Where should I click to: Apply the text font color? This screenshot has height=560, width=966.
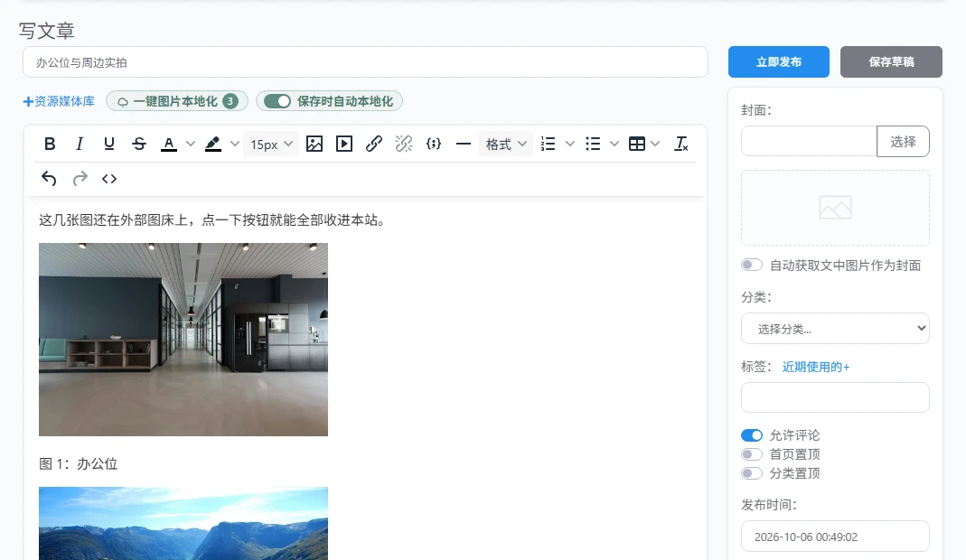(x=168, y=145)
